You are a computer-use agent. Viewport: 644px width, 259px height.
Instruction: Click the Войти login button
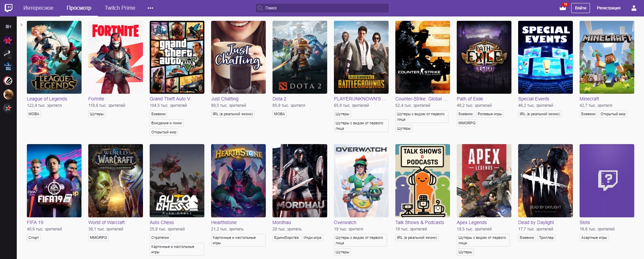click(x=581, y=8)
